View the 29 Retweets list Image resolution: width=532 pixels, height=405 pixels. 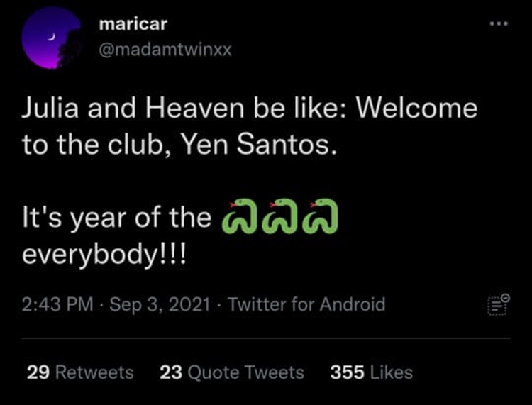coord(79,372)
